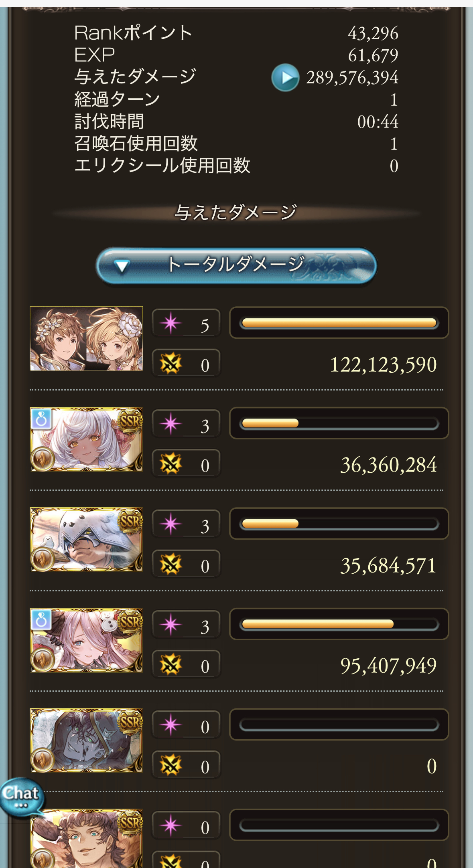473x868 pixels.
Task: Select the Gran and Djeeta main character portrait
Action: (x=86, y=339)
